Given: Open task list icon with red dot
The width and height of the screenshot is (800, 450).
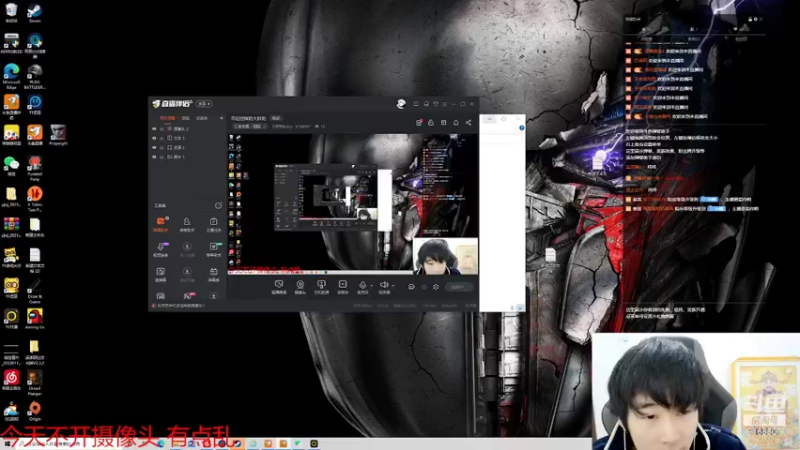Looking at the screenshot, I should pos(419,122).
